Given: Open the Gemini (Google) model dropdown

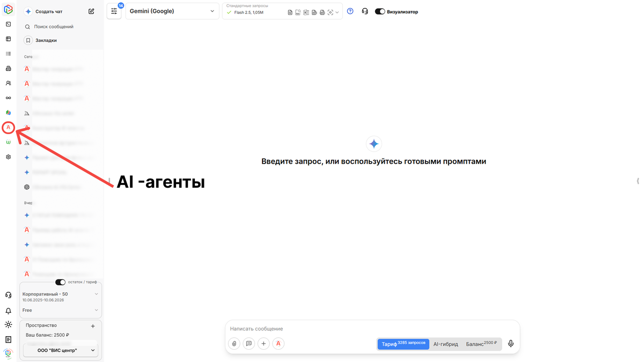Looking at the screenshot, I should tap(172, 11).
